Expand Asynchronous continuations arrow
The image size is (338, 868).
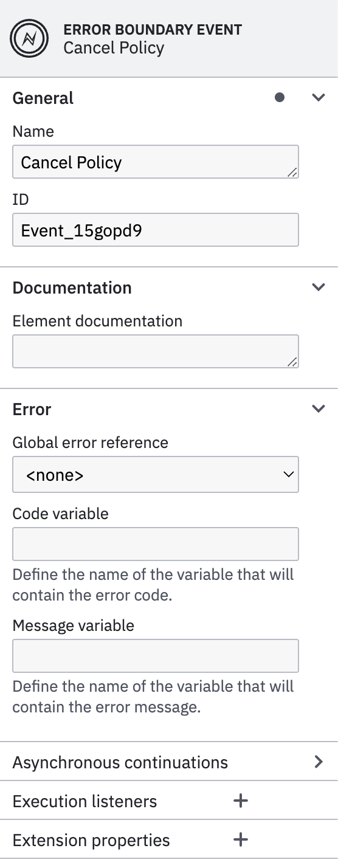[x=319, y=762]
